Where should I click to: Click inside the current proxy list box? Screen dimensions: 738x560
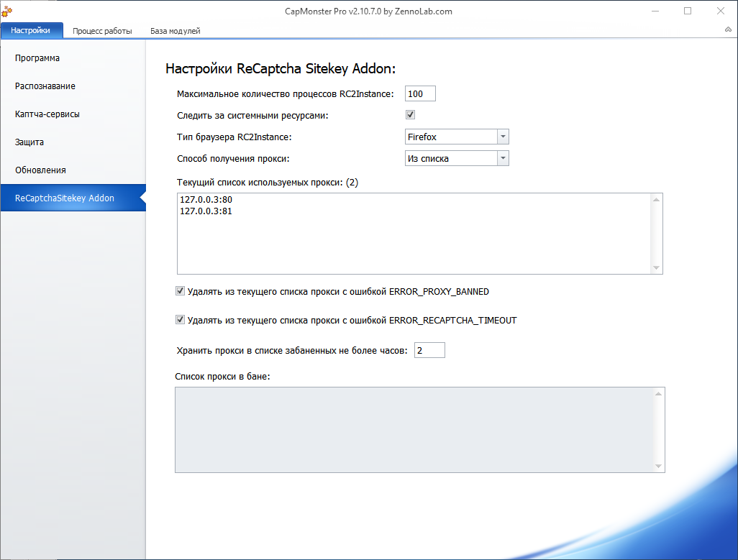pos(420,234)
